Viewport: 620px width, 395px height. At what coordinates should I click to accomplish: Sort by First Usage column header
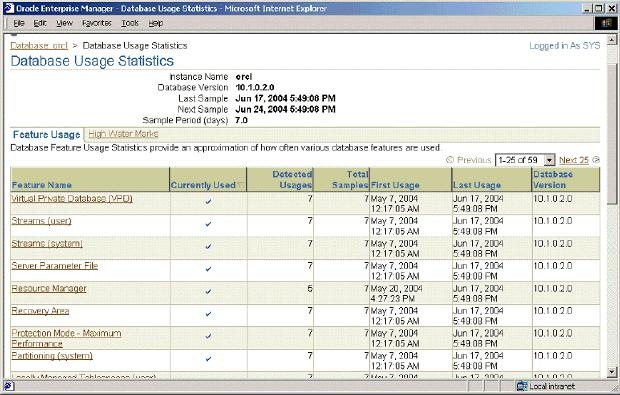pyautogui.click(x=395, y=185)
